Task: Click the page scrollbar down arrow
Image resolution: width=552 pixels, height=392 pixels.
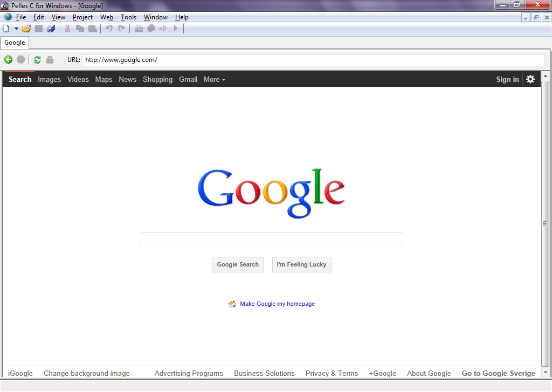Action: (546, 373)
